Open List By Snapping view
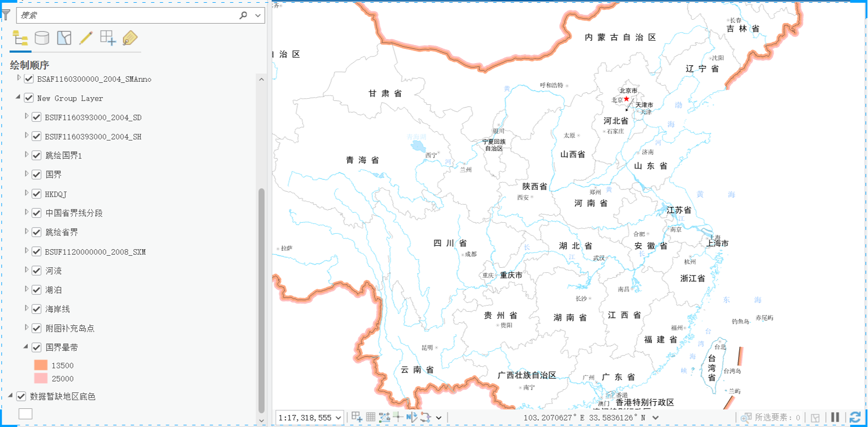The width and height of the screenshot is (868, 427). 108,38
